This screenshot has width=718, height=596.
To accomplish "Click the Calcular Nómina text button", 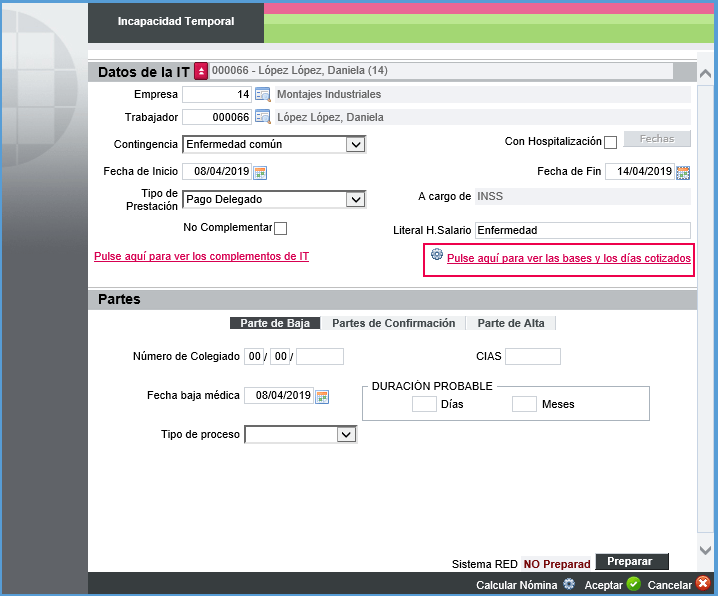I will coord(517,585).
